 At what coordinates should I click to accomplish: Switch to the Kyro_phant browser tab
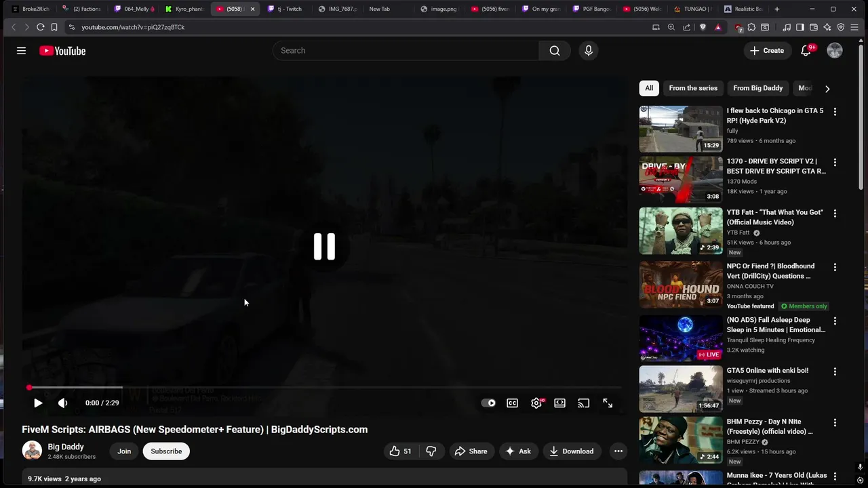coord(184,9)
